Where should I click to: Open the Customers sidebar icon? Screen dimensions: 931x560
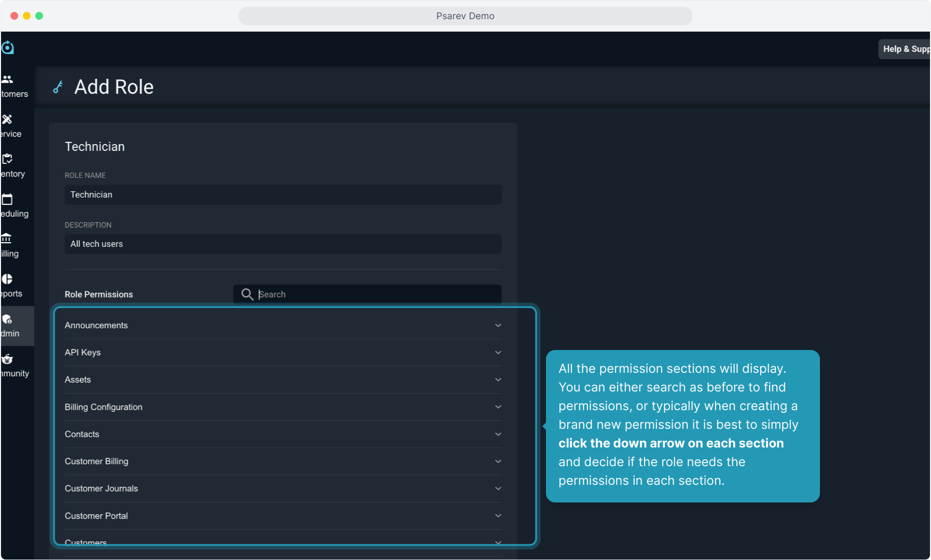pyautogui.click(x=7, y=80)
